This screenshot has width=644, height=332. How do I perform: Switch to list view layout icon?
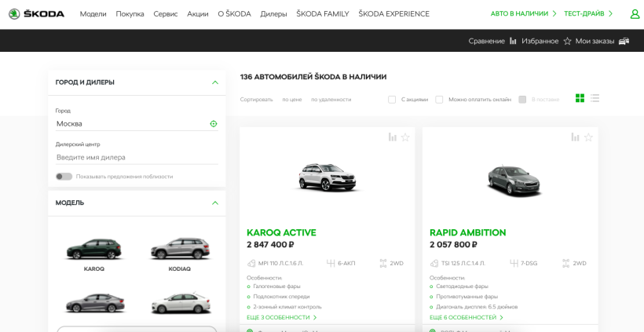pos(595,98)
